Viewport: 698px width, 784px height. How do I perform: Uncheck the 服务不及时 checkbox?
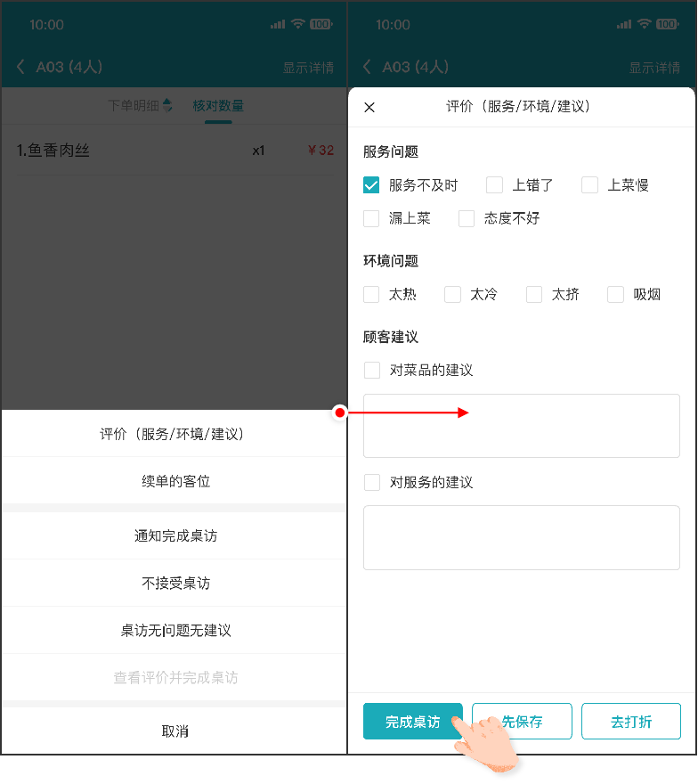tap(372, 185)
